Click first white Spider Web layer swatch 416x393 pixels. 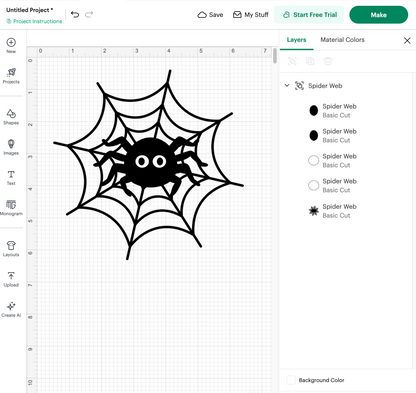pyautogui.click(x=314, y=160)
